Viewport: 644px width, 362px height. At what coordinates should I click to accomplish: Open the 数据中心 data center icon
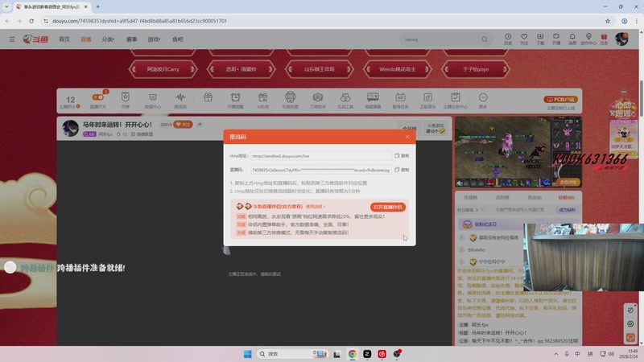pos(153,100)
